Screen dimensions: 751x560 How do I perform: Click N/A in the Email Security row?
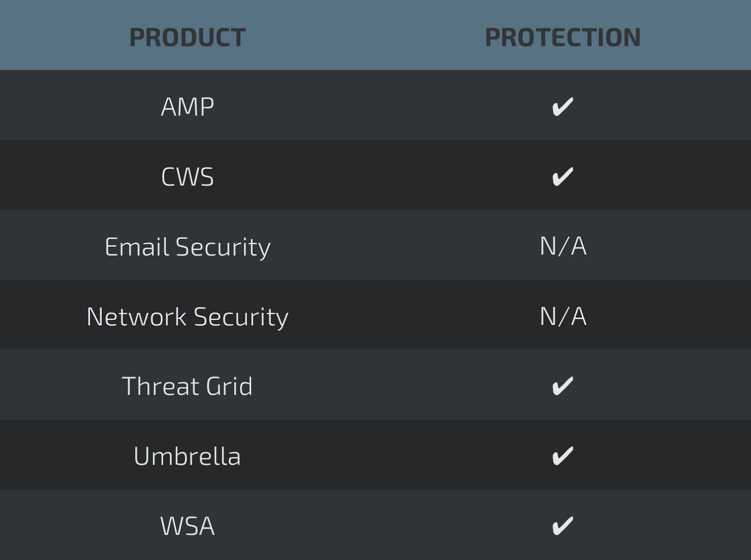click(563, 246)
